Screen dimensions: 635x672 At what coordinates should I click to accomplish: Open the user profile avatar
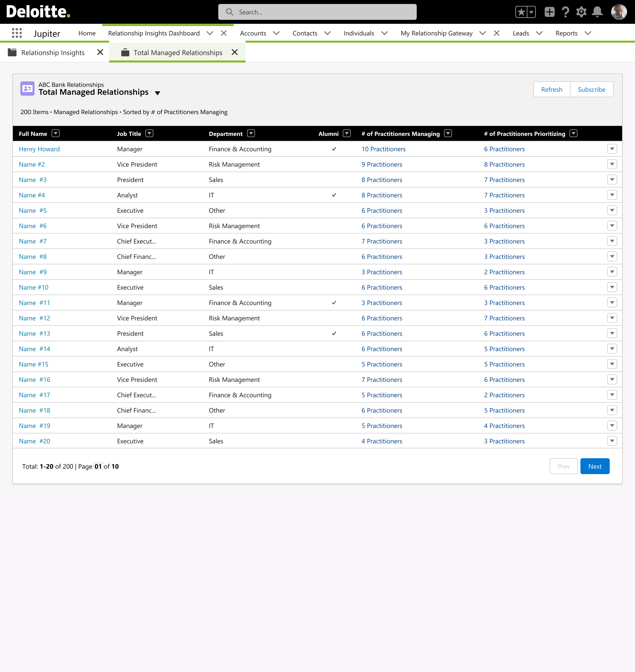pos(619,12)
